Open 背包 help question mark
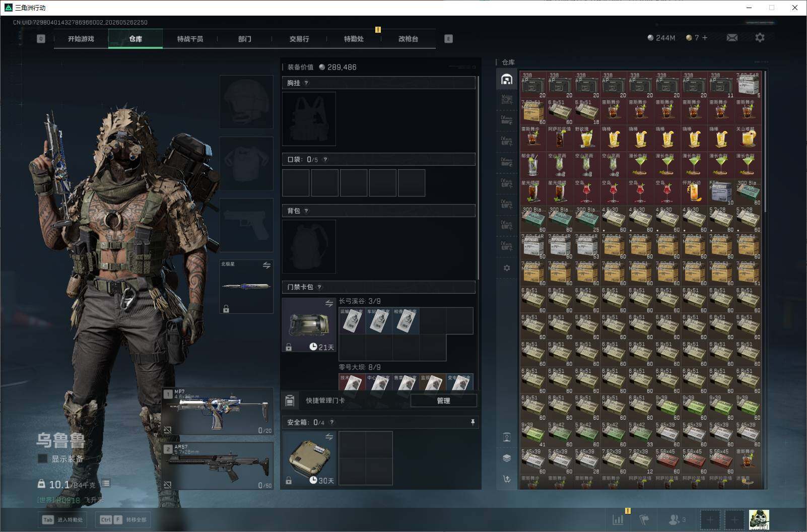 pos(306,211)
